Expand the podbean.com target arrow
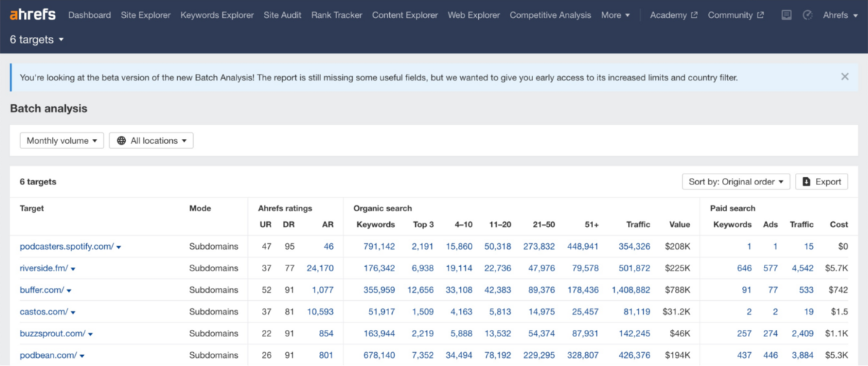The image size is (868, 366). point(82,356)
